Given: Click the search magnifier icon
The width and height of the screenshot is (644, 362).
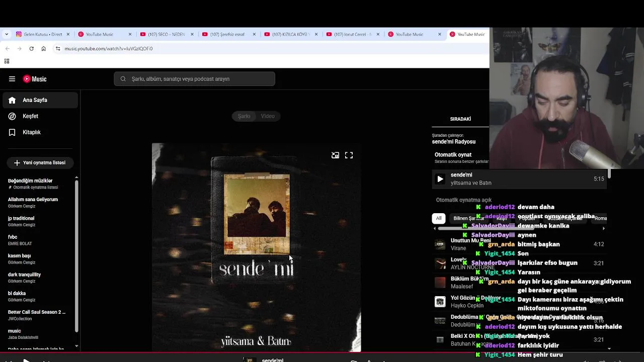Looking at the screenshot, I should click(123, 79).
